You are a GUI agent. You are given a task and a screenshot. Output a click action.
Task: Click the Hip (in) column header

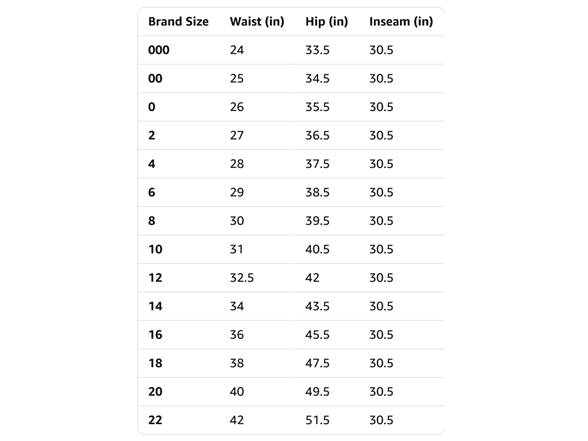(327, 22)
